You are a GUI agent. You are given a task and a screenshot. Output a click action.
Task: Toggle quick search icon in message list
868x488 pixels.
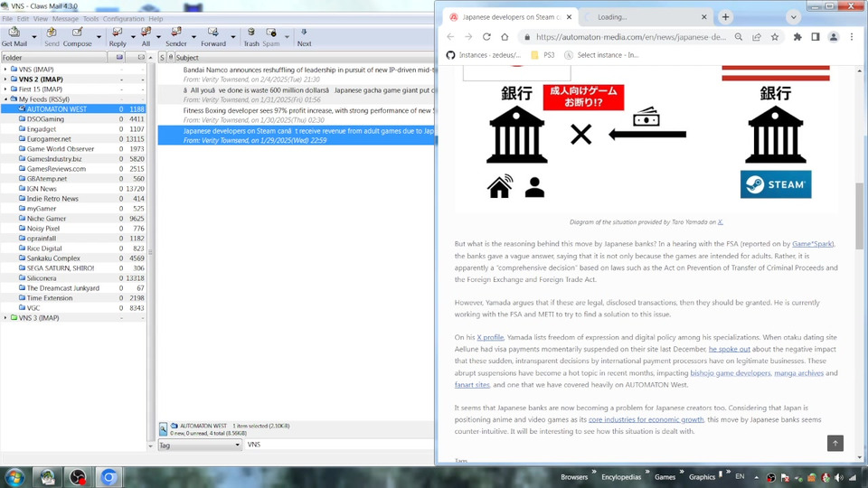[163, 428]
